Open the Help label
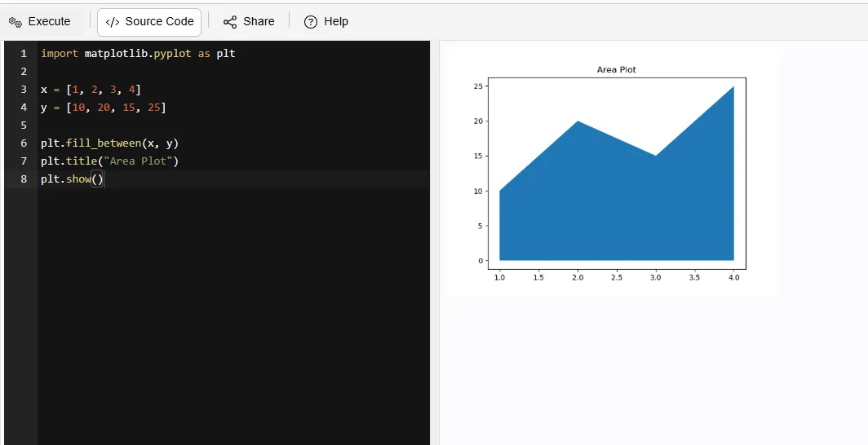868x445 pixels. tap(336, 21)
